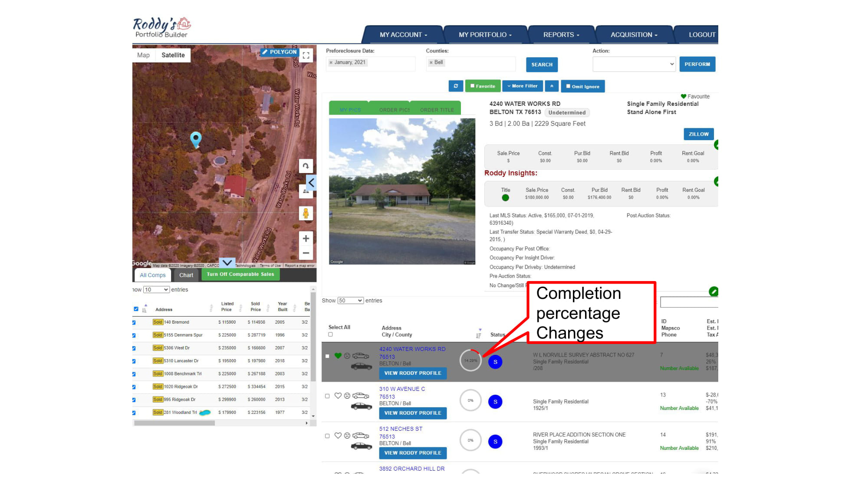Image resolution: width=868 pixels, height=488 pixels.
Task: Collapse the map with the down chevron
Action: point(227,263)
